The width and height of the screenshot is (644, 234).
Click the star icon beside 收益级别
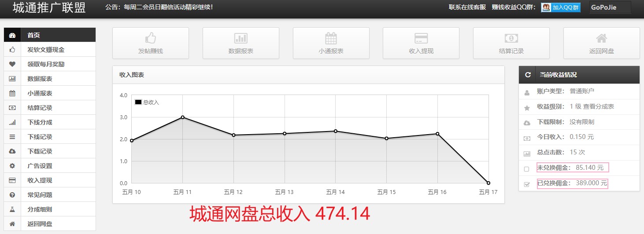pos(527,108)
